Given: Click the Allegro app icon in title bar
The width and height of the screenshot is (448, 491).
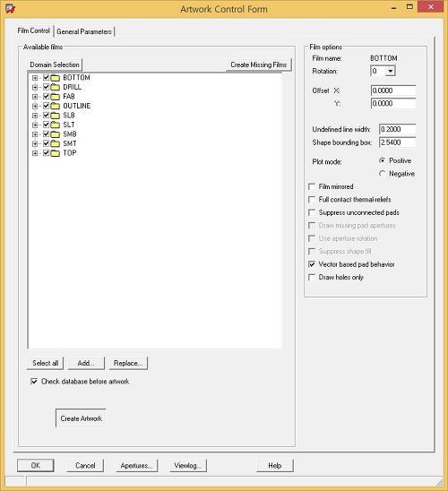Looking at the screenshot, I should [x=11, y=9].
